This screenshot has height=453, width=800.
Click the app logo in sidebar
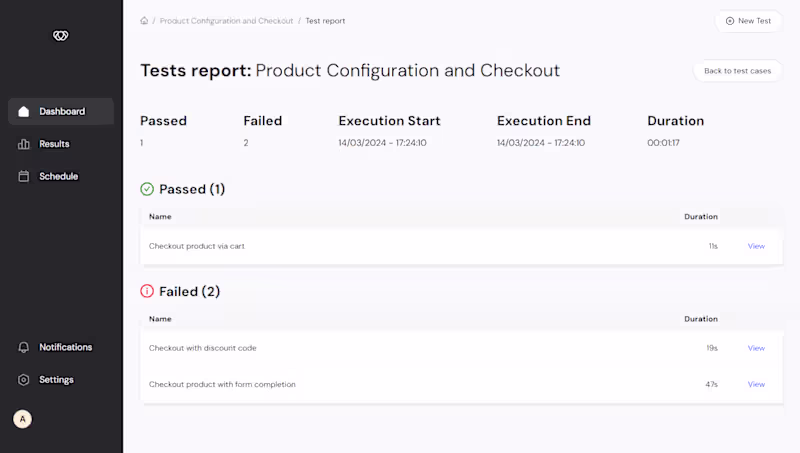pyautogui.click(x=61, y=36)
